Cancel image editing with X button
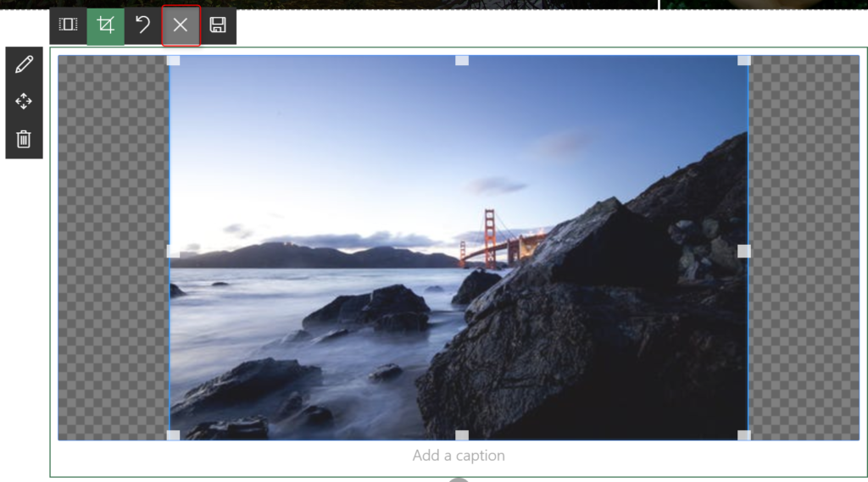The width and height of the screenshot is (868, 482). coord(181,25)
